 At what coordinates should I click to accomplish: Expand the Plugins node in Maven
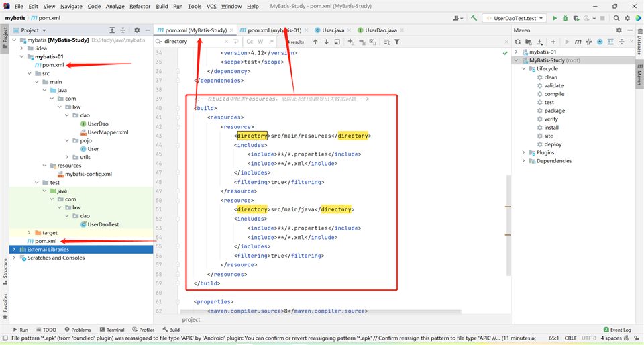tap(524, 152)
